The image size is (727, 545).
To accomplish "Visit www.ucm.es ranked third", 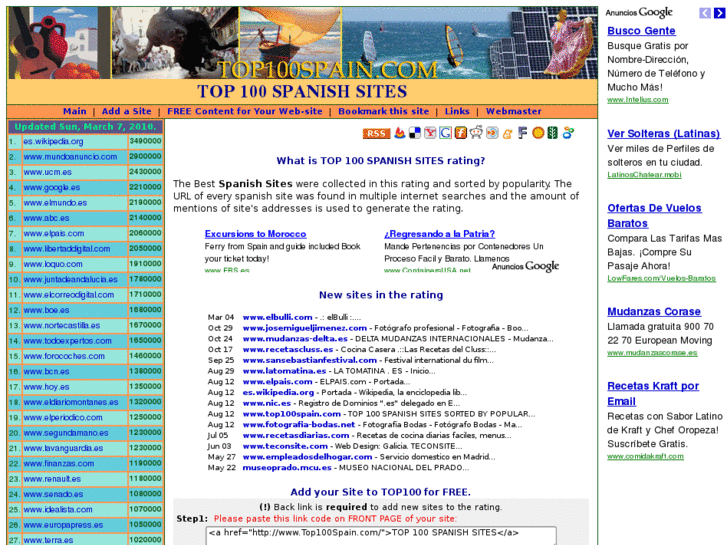I will 48,172.
